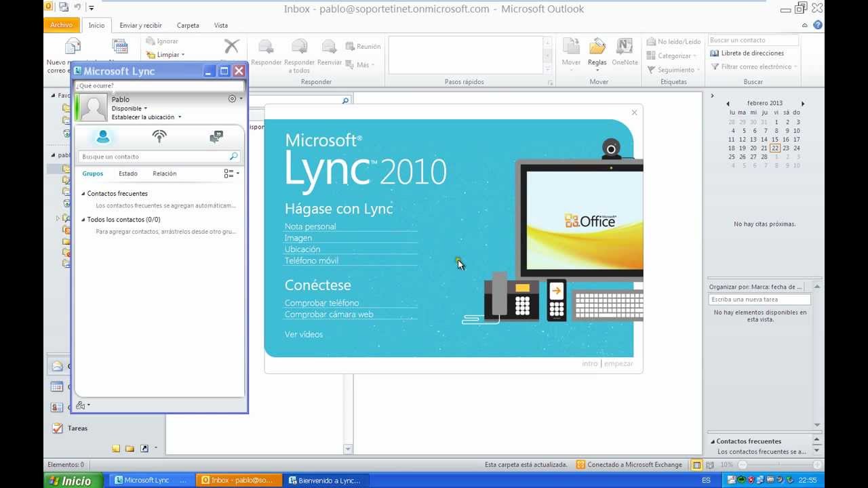868x488 pixels.
Task: Click the empezar link at bottom
Action: [x=618, y=363]
